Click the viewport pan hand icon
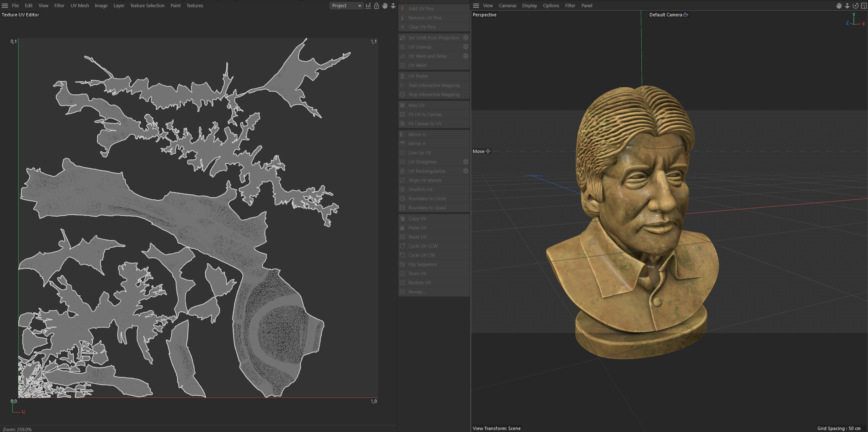 (839, 6)
